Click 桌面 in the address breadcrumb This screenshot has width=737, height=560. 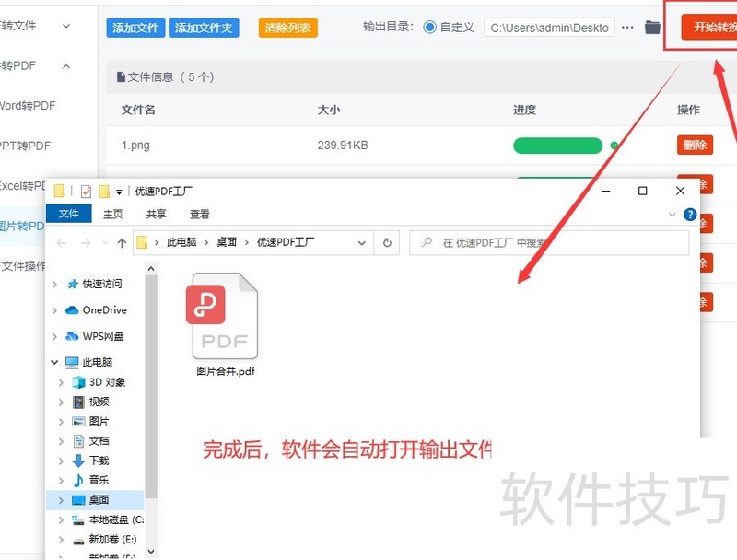coord(227,242)
